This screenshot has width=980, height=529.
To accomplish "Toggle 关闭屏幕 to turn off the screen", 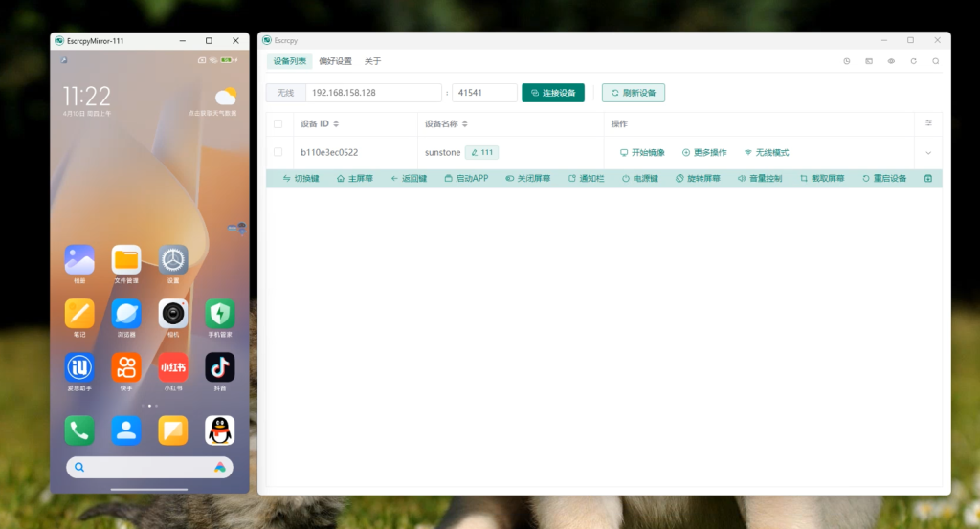I will (527, 179).
